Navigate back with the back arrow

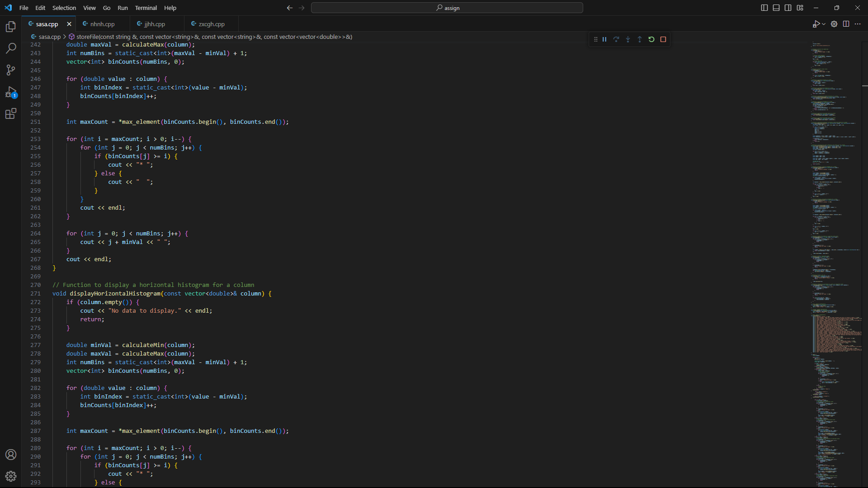(289, 8)
